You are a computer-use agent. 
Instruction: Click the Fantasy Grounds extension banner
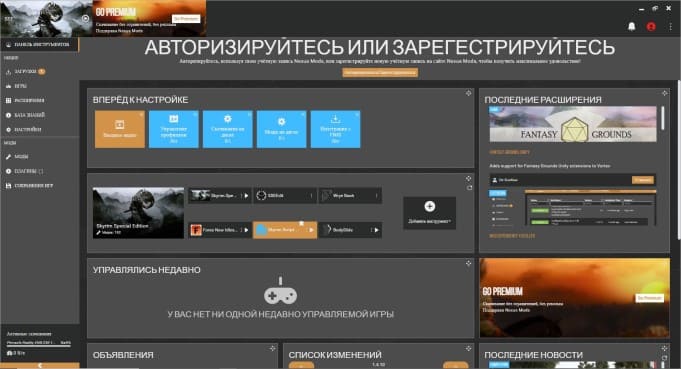point(573,124)
